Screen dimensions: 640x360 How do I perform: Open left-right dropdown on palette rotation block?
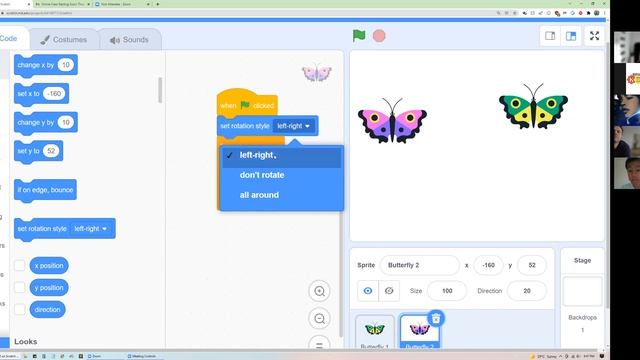[x=91, y=229]
